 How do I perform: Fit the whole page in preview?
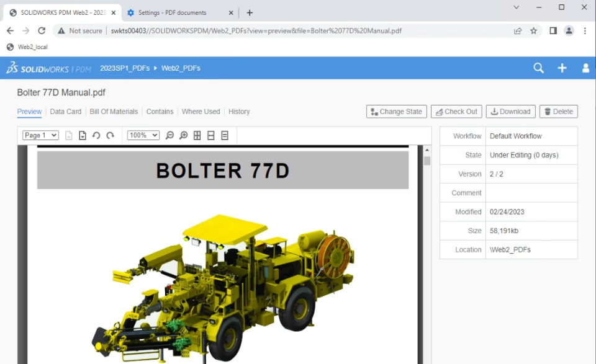pyautogui.click(x=197, y=136)
